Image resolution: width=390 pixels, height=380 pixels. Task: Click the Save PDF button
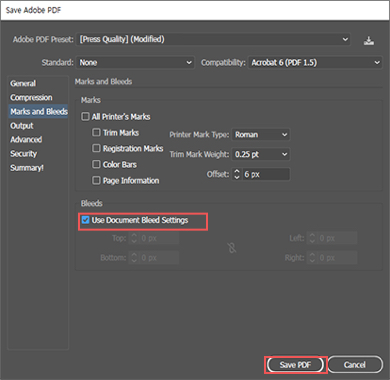295,365
